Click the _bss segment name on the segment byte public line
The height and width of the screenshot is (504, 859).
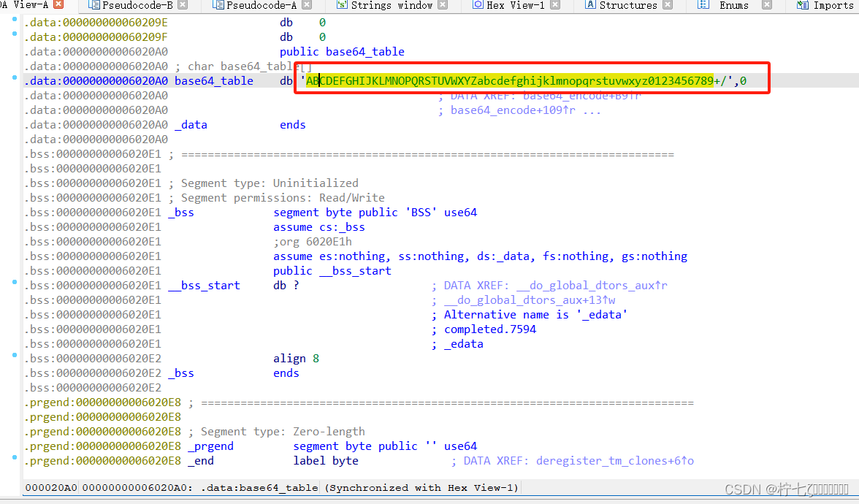pos(181,213)
